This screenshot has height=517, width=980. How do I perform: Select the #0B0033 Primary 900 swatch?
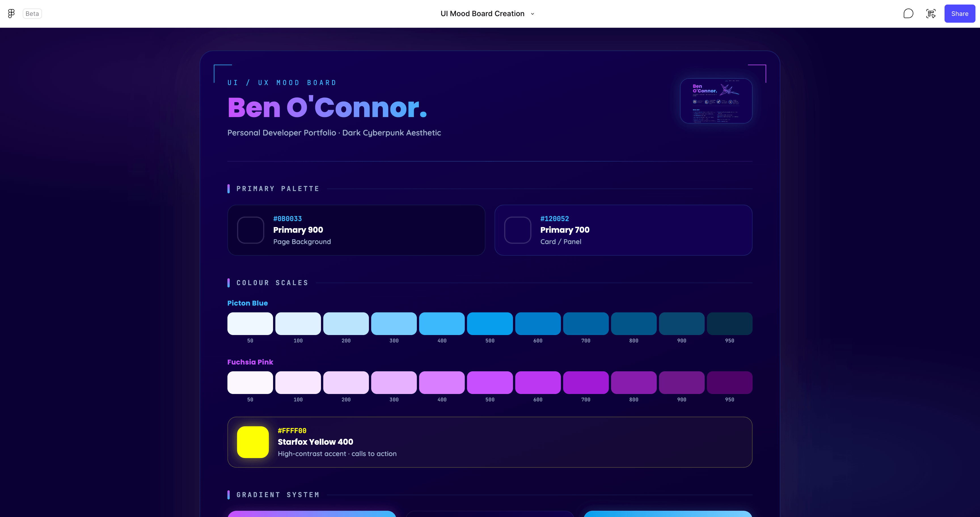click(x=250, y=230)
